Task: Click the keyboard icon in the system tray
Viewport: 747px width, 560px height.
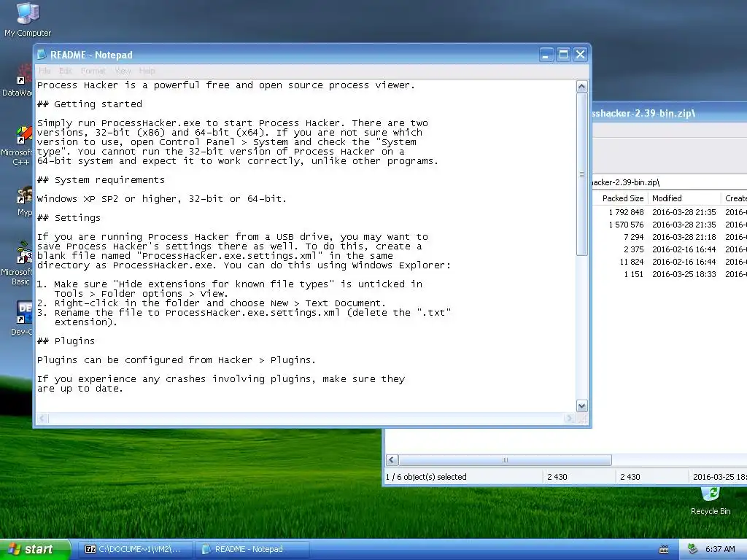Action: (664, 550)
